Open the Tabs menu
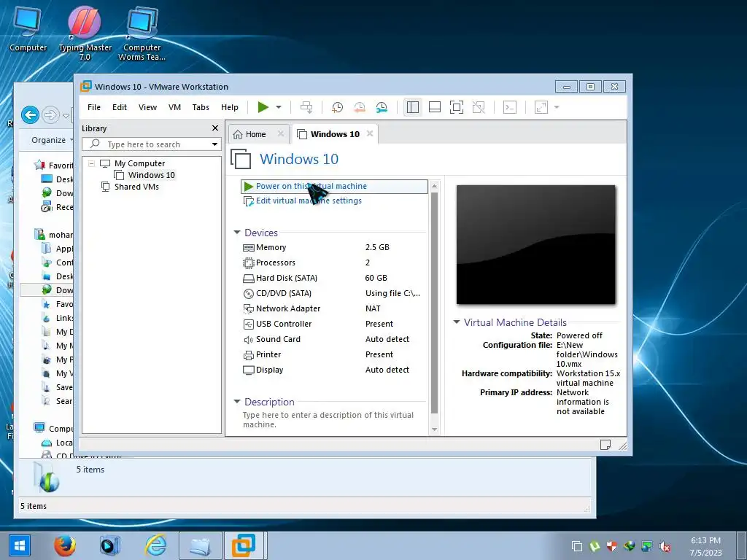 (201, 107)
